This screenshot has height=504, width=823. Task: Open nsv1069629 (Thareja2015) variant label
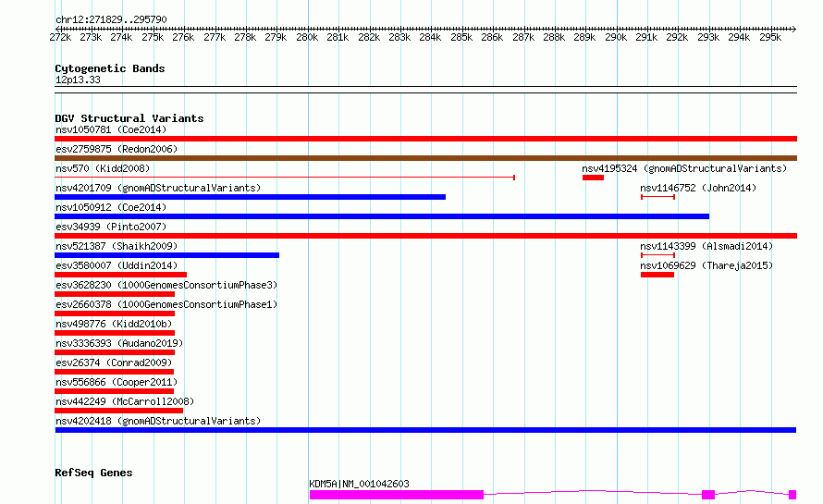[706, 265]
